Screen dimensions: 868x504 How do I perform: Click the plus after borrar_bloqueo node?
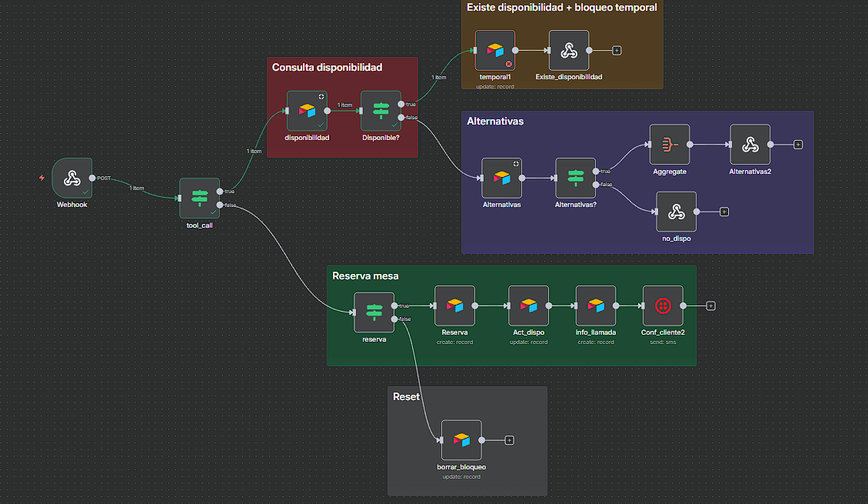[508, 439]
